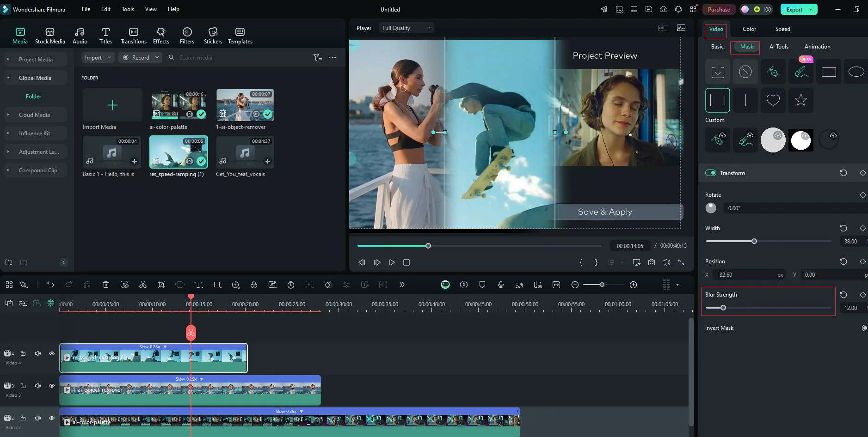This screenshot has width=868, height=437.
Task: Hide the Video 2 track
Action: (x=52, y=418)
